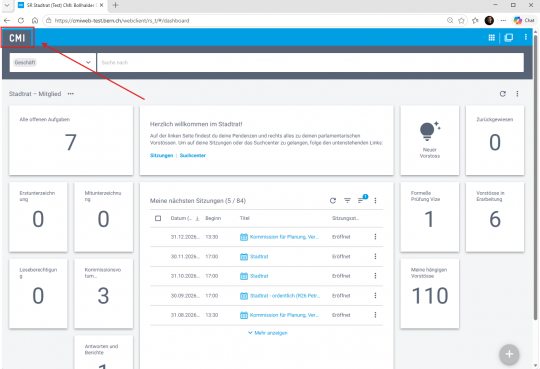
Task: Open the browser profile avatar
Action: click(x=489, y=21)
